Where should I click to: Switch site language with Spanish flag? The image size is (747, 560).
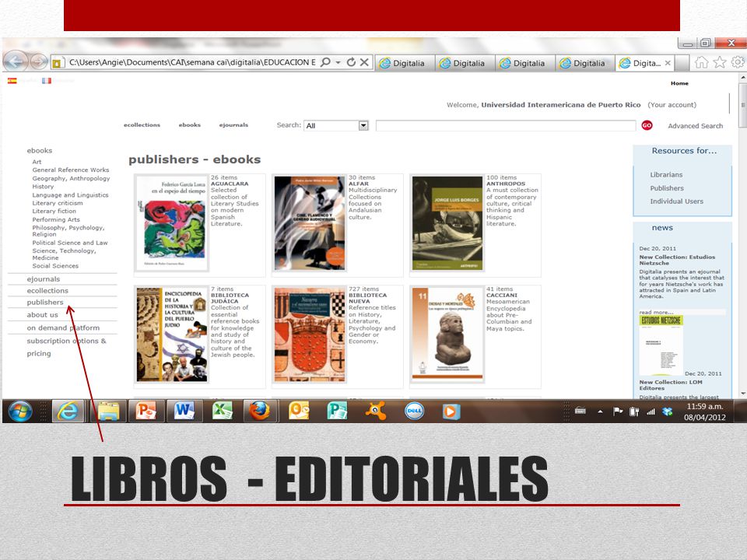click(12, 81)
